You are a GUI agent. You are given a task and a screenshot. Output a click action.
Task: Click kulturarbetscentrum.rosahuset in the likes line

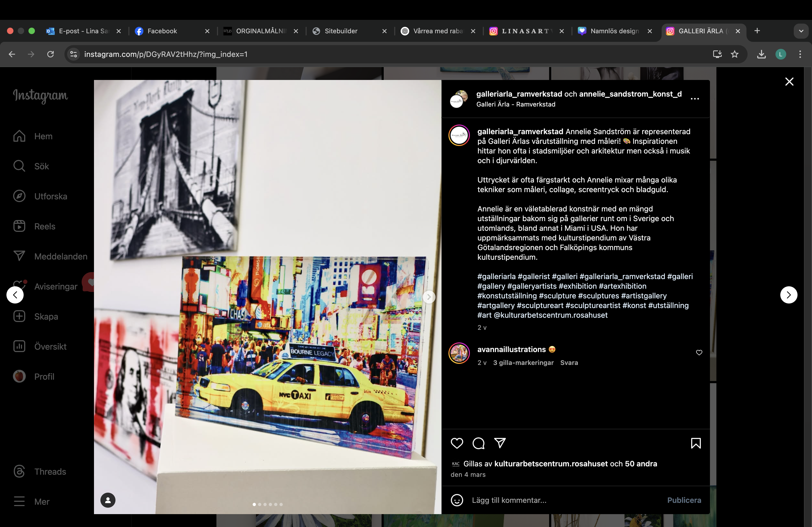pyautogui.click(x=551, y=464)
